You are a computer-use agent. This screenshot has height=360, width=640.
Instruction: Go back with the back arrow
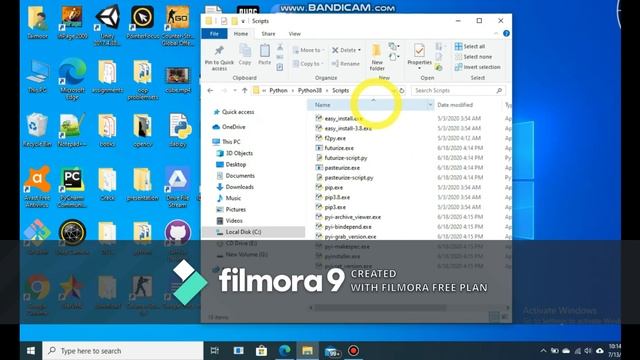210,91
